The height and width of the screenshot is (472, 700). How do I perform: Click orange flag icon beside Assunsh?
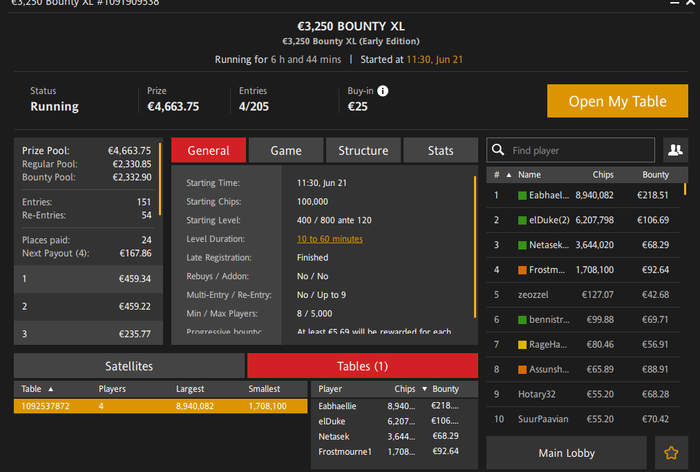(x=522, y=370)
